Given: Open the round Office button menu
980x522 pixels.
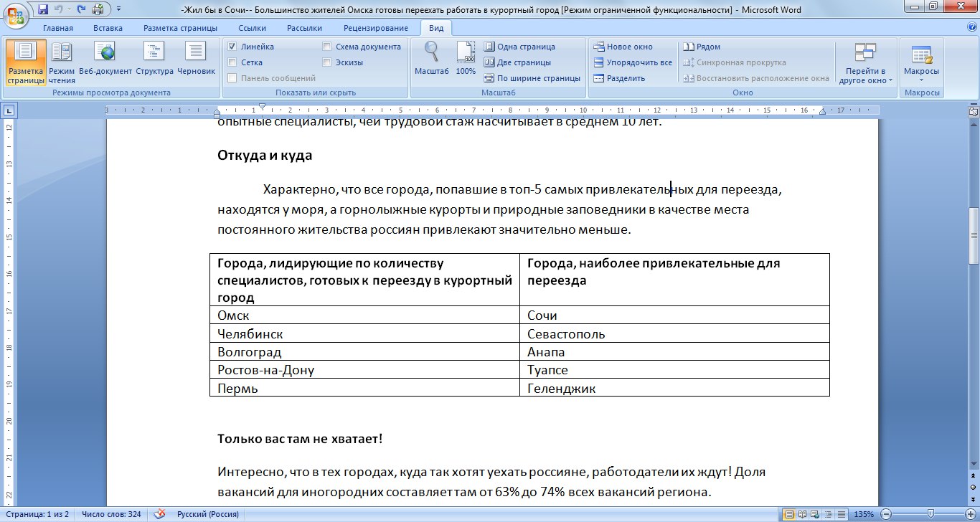Looking at the screenshot, I should (16, 16).
